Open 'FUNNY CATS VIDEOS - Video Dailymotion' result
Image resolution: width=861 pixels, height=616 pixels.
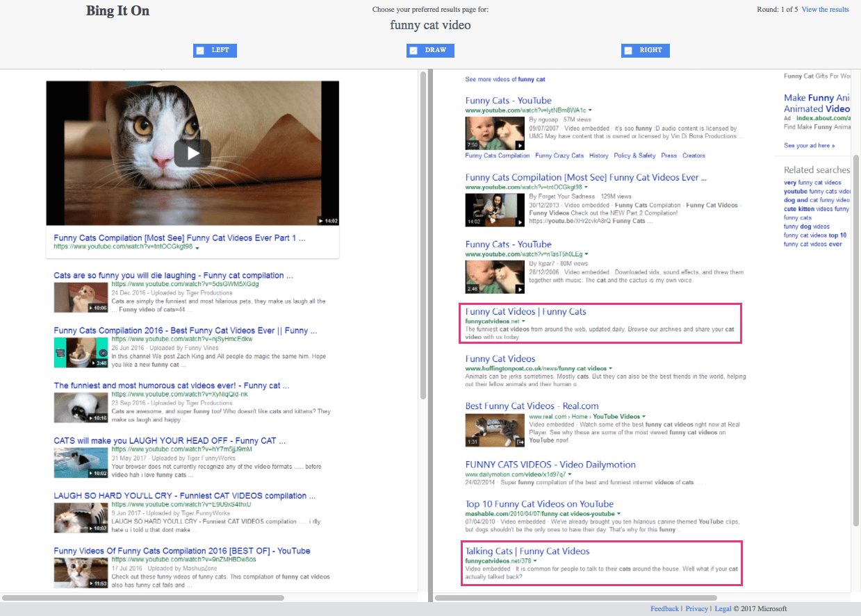pos(550,465)
